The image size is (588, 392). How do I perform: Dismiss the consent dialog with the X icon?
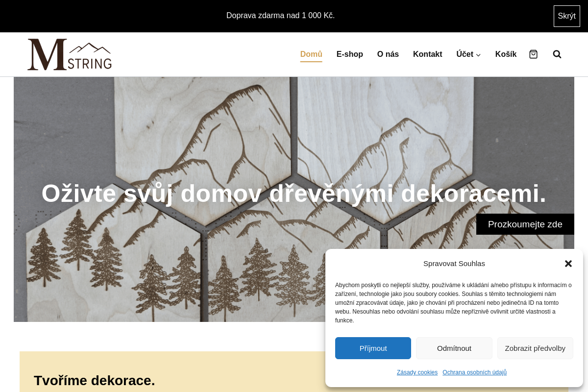568,264
